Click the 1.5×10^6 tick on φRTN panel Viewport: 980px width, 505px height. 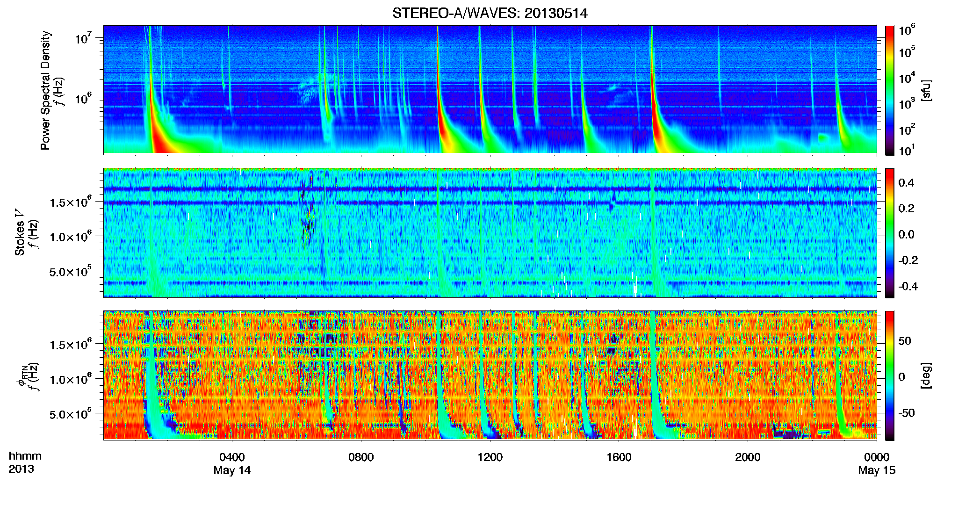pos(71,344)
